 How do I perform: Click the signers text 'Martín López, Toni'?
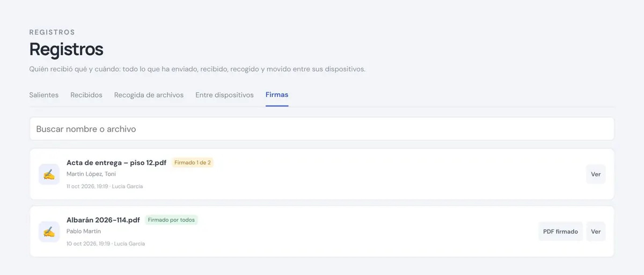(x=91, y=174)
